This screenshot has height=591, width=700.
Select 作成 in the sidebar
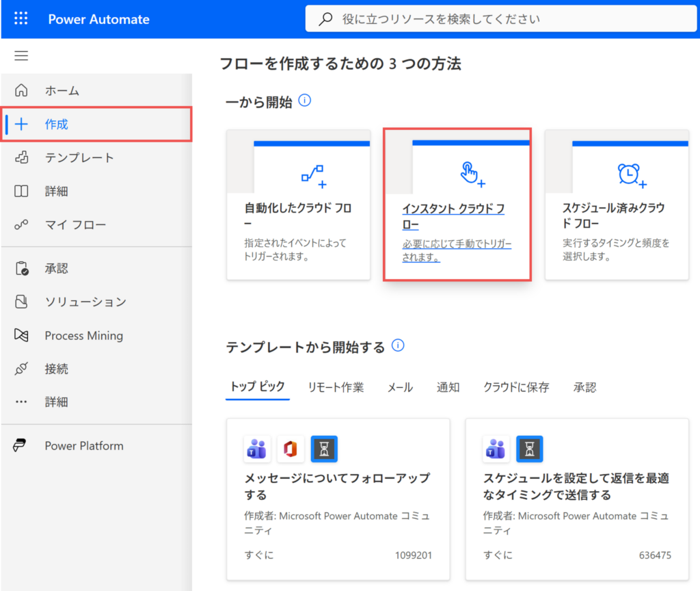pos(57,124)
